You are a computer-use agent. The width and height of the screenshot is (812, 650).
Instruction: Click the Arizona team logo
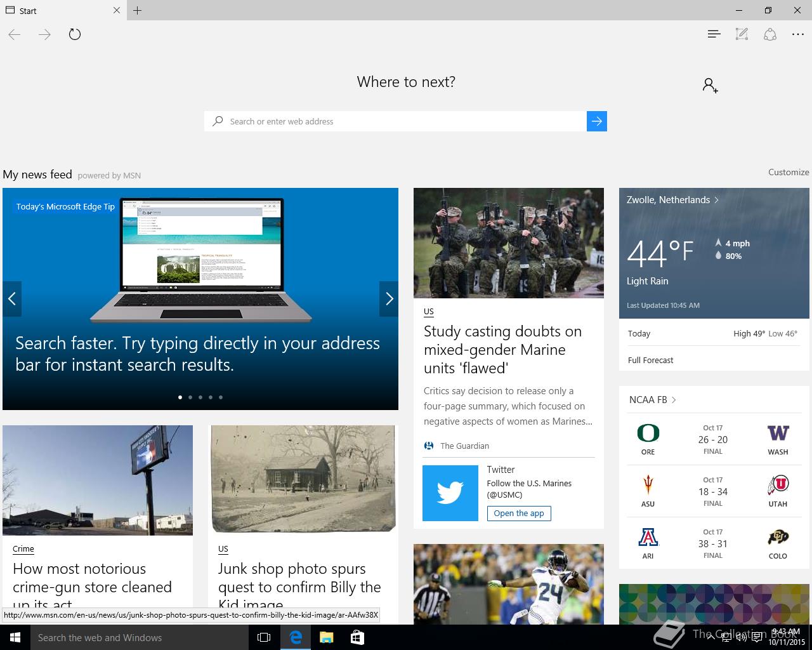[648, 538]
